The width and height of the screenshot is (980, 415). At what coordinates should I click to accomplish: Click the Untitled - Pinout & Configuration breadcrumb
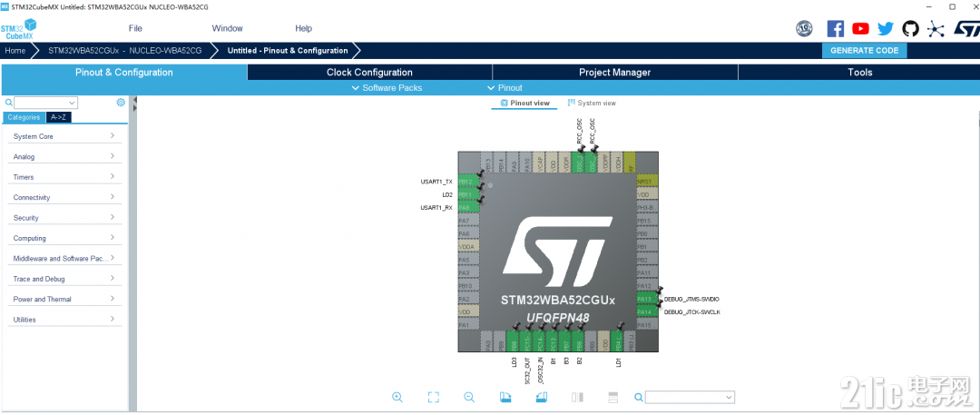288,51
